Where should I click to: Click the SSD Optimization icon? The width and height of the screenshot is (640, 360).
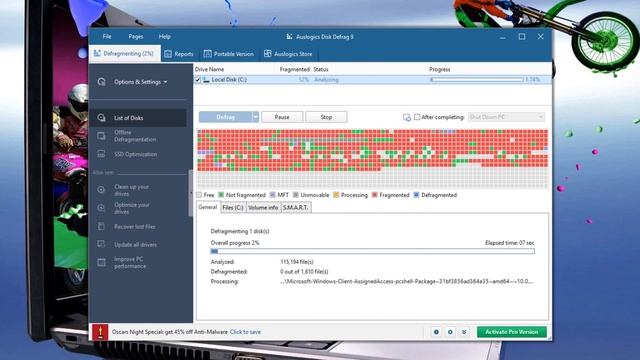click(x=101, y=154)
